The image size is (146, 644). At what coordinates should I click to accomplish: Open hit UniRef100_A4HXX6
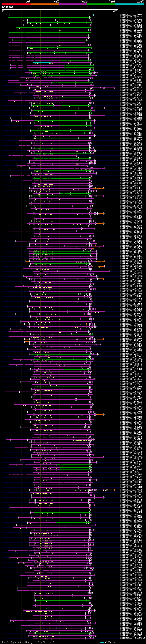tap(131, 108)
